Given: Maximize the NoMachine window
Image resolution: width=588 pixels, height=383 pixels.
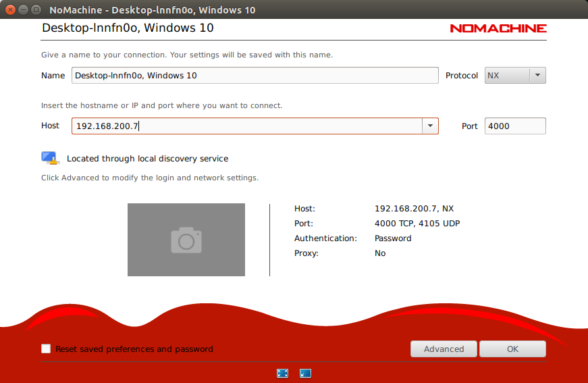Looking at the screenshot, I should pyautogui.click(x=36, y=9).
